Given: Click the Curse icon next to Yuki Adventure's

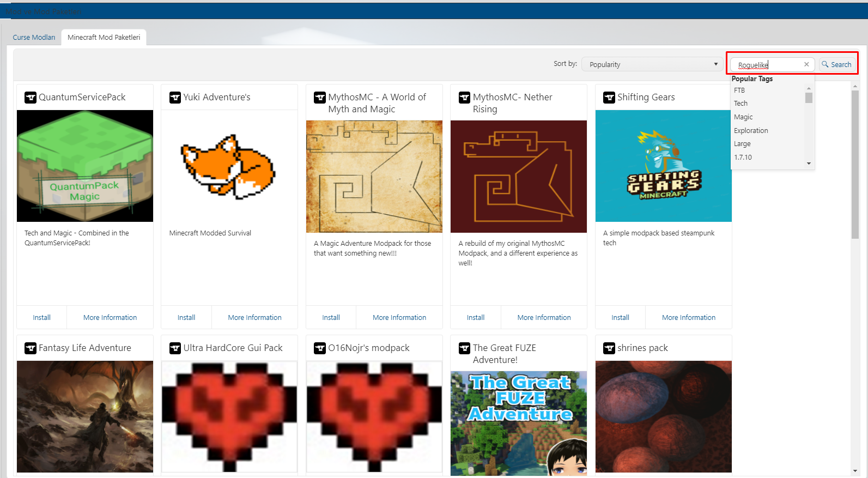Looking at the screenshot, I should (175, 98).
